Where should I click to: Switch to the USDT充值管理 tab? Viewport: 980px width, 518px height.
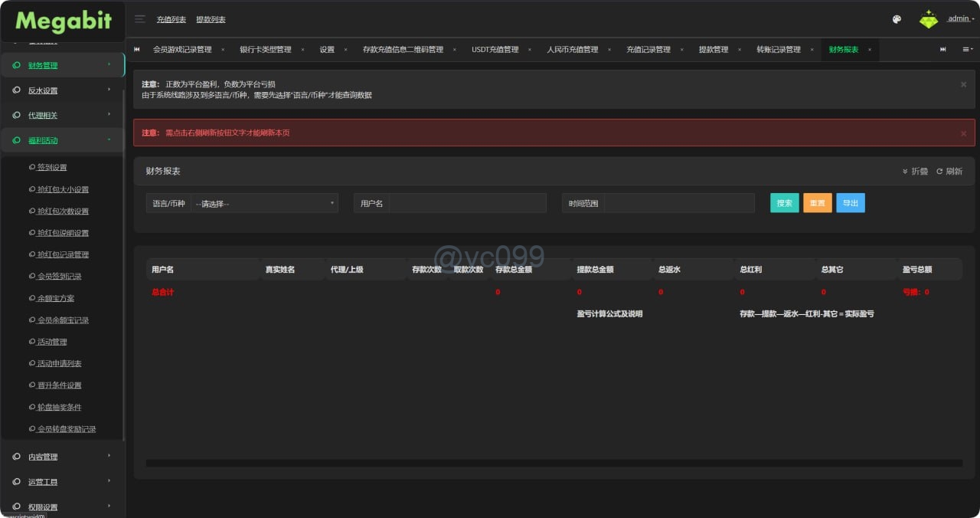pos(495,50)
